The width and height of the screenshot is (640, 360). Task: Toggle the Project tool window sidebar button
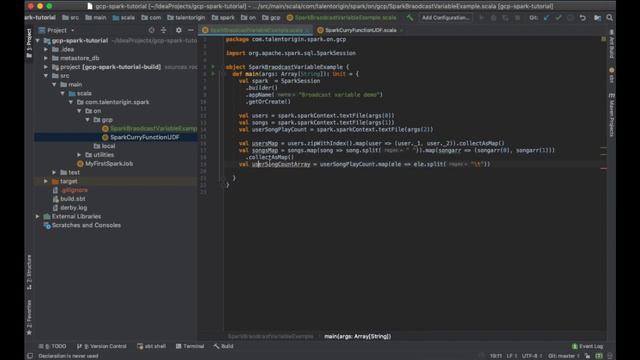29,43
